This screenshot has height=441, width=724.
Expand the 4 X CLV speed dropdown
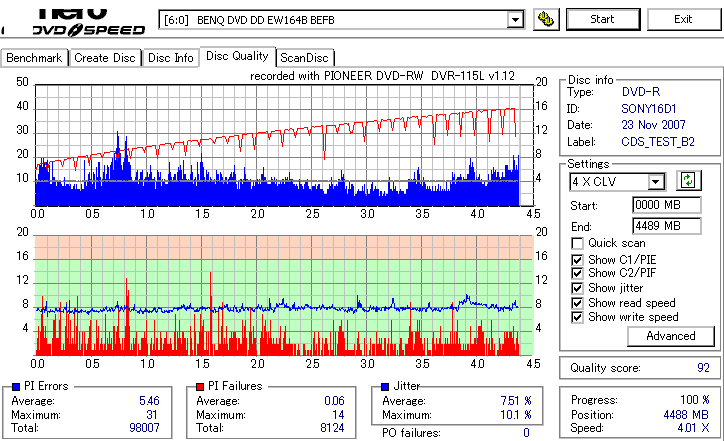tap(655, 182)
